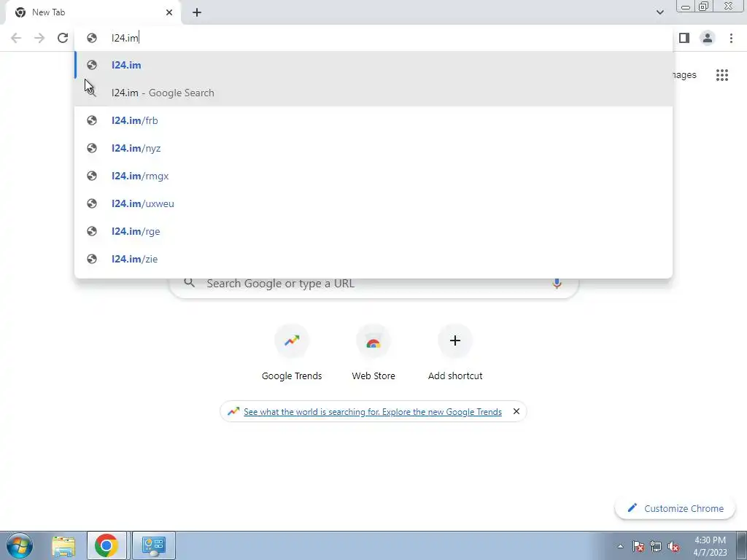Viewport: 747px width, 560px height.
Task: Open Chrome's three-dot menu
Action: pyautogui.click(x=731, y=38)
